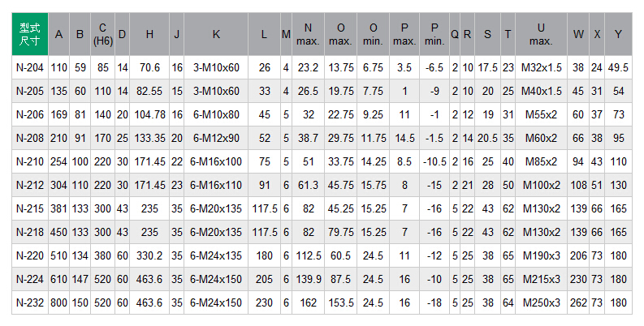The image size is (644, 326).
Task: Select the 6-M10x80 cell
Action: 215,115
